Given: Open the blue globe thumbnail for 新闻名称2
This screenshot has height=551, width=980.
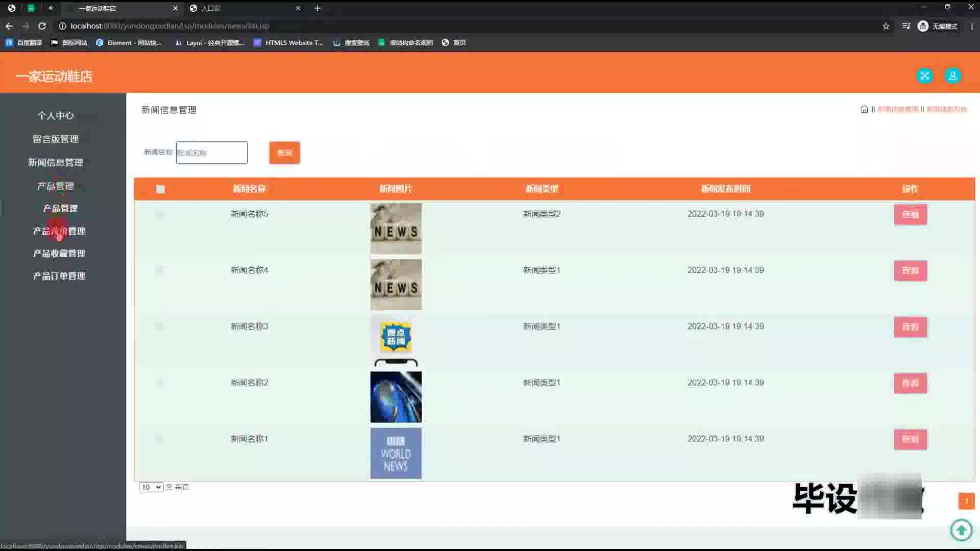Looking at the screenshot, I should 396,397.
